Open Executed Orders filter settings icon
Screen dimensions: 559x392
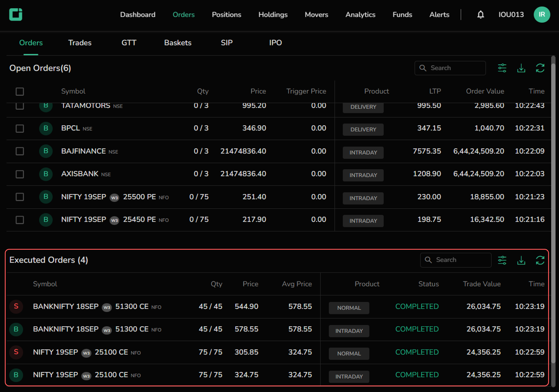coord(502,260)
